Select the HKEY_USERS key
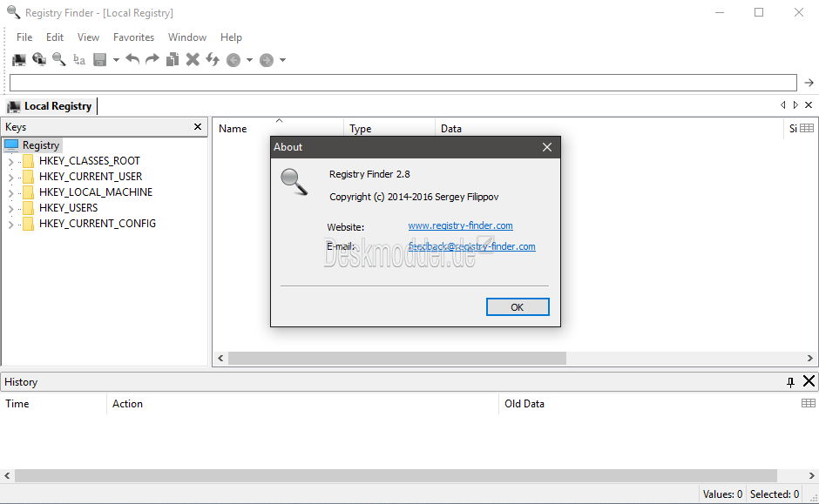Viewport: 819px width, 504px height. tap(69, 208)
